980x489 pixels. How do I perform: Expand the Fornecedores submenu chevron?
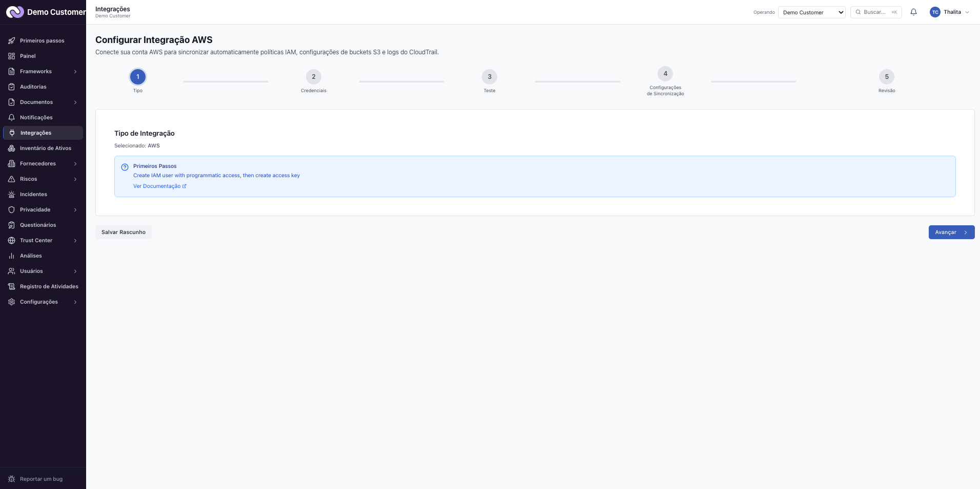pyautogui.click(x=75, y=164)
